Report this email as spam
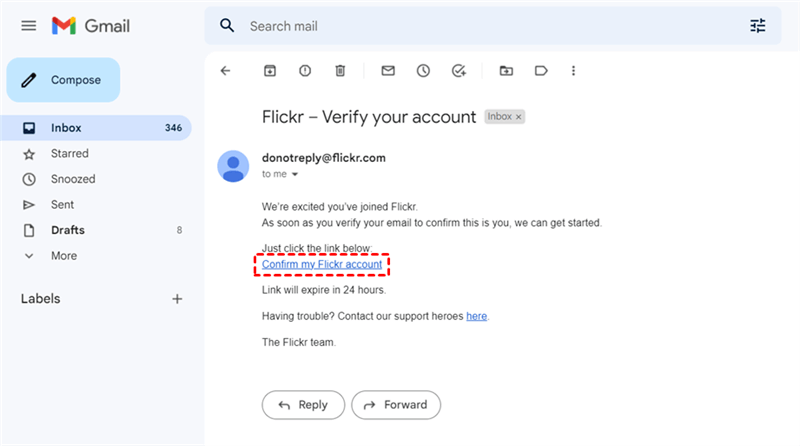 [x=305, y=71]
